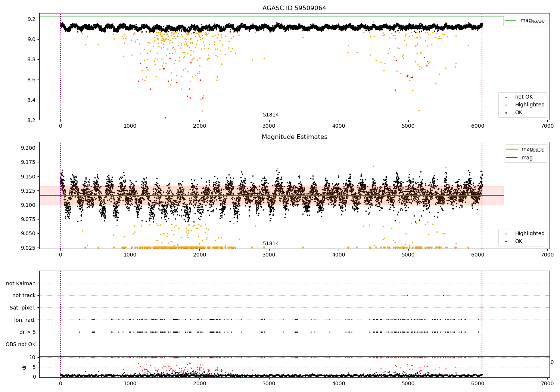Click the 'not track' row label
The image size is (560, 392).
[24, 296]
